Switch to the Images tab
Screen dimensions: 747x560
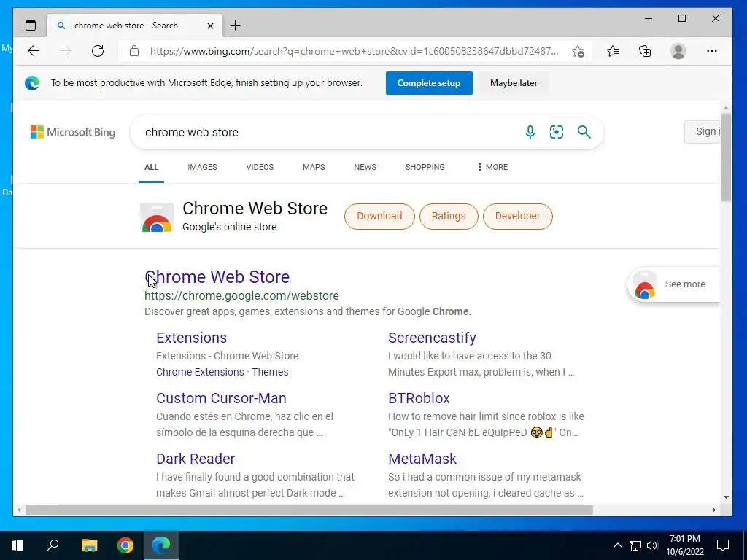coord(202,167)
